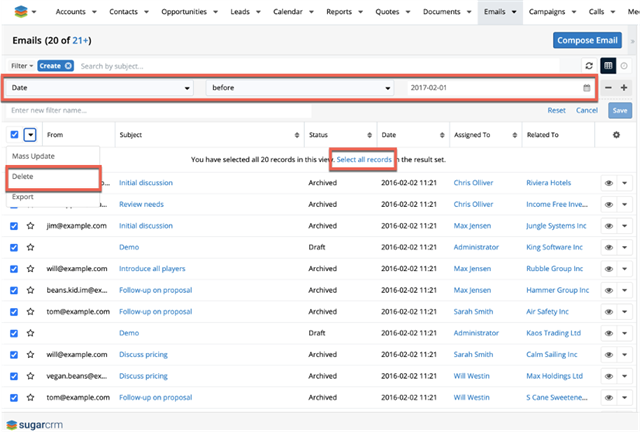640x432 pixels.
Task: Click the 'Select all records' link
Action: (x=364, y=160)
